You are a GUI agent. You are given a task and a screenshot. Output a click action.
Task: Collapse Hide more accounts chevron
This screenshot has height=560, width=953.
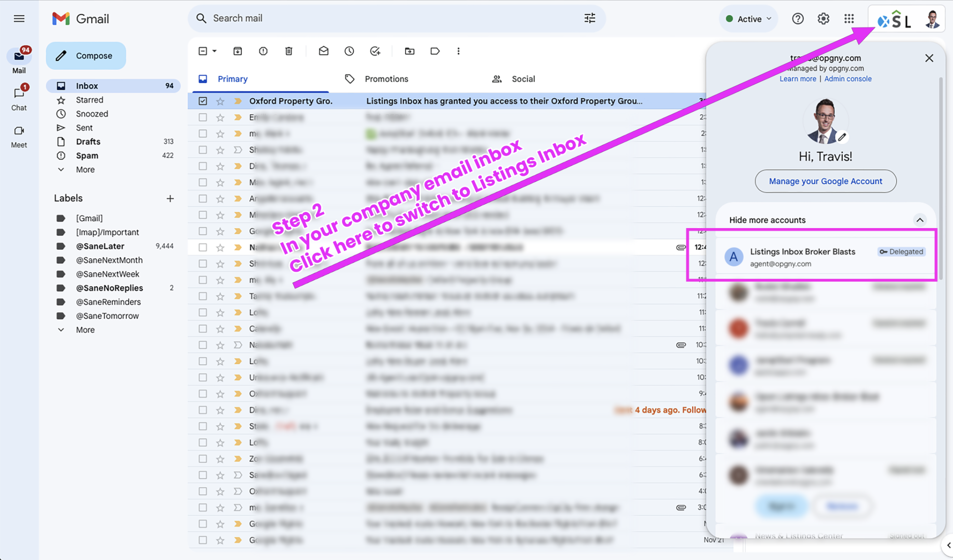click(x=920, y=220)
